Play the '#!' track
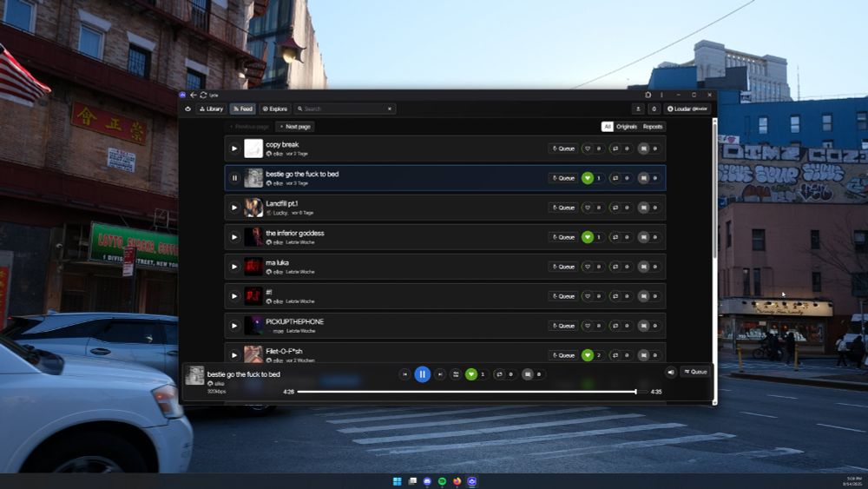868x489 pixels. pyautogui.click(x=234, y=296)
